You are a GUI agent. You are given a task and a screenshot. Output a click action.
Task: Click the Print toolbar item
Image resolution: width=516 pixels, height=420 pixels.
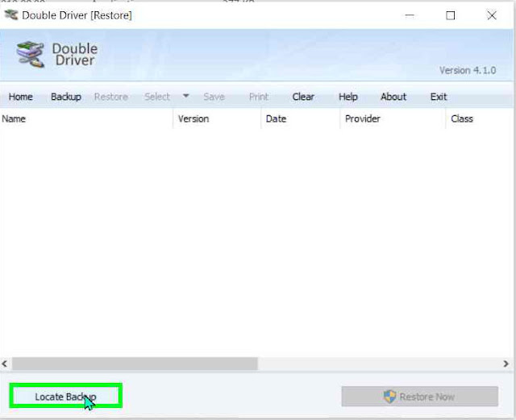(259, 97)
